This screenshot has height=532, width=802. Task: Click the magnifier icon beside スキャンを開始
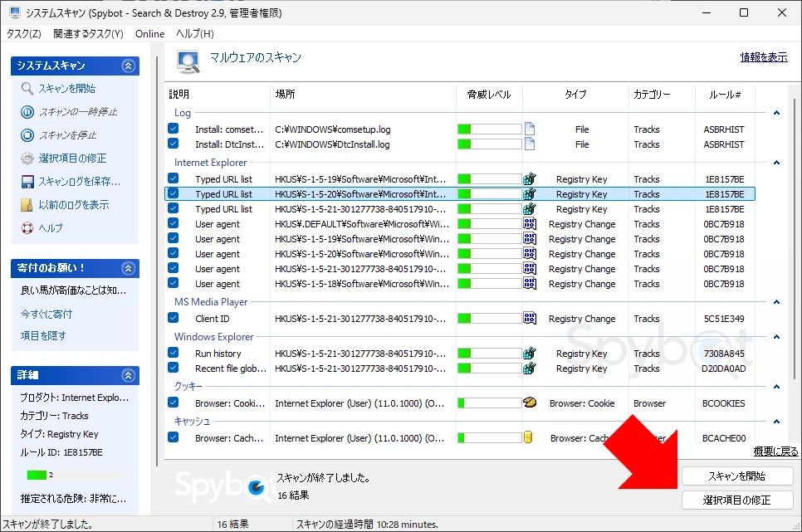pyautogui.click(x=27, y=89)
